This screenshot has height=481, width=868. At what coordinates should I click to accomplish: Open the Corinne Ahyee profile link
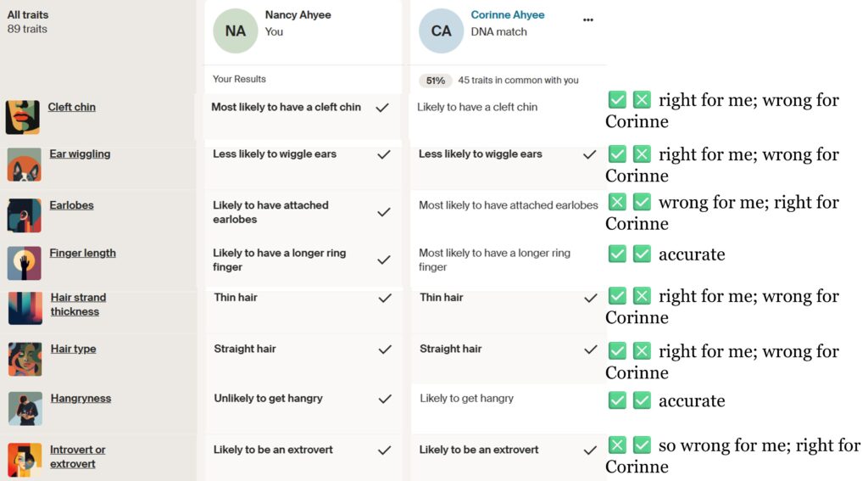point(508,15)
